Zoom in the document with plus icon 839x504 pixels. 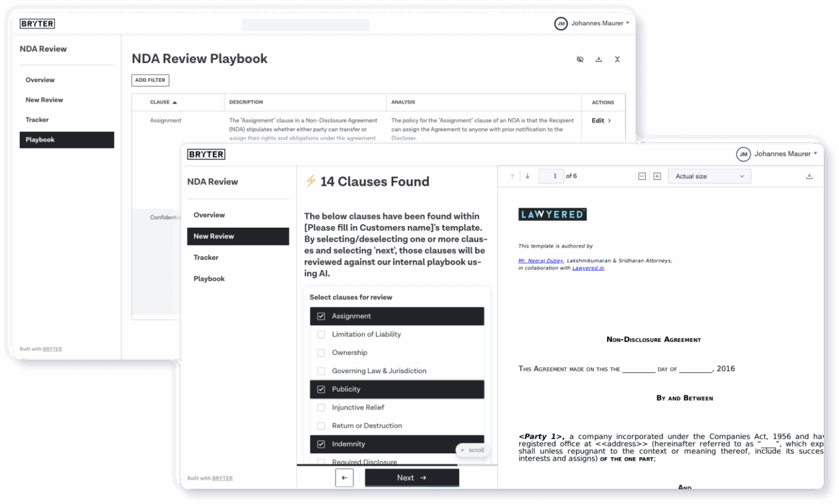pos(657,177)
